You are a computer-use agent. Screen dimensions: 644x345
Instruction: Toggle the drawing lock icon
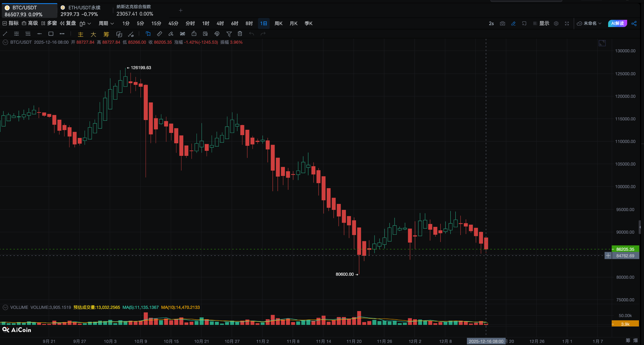click(194, 34)
